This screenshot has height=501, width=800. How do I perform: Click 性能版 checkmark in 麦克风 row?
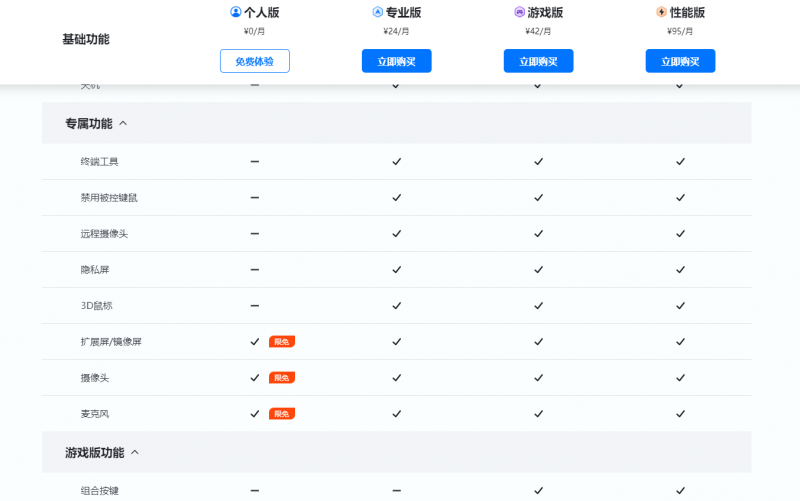[x=680, y=414]
